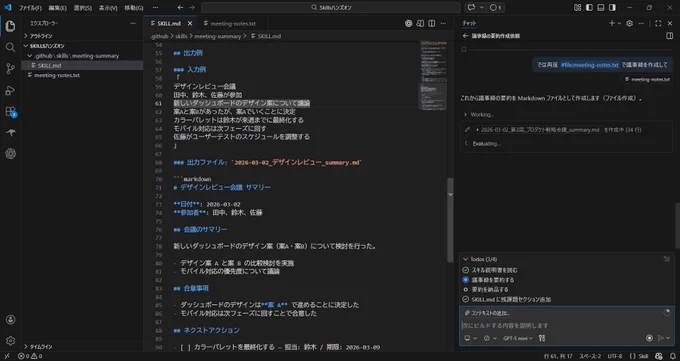Open the Search view in activity bar

pyautogui.click(x=10, y=47)
